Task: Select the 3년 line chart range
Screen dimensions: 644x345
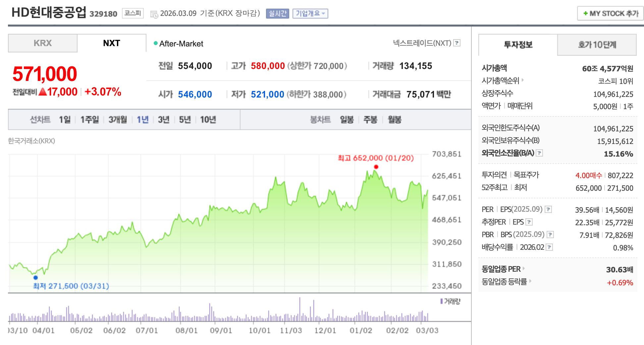Action: point(164,119)
